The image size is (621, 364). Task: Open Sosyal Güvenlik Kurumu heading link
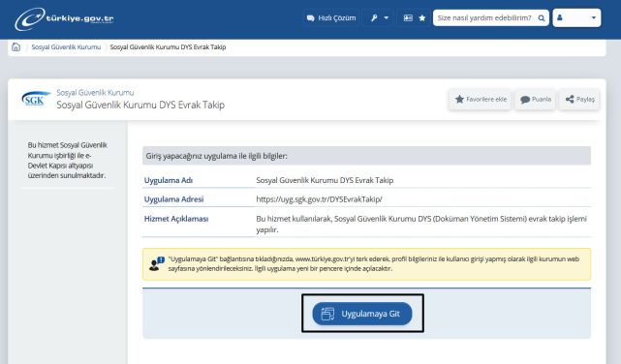pos(95,93)
